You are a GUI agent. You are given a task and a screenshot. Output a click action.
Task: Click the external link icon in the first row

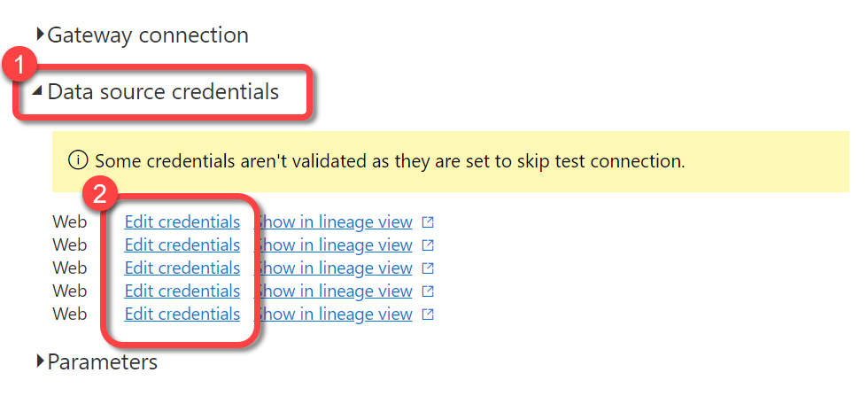pyautogui.click(x=428, y=221)
